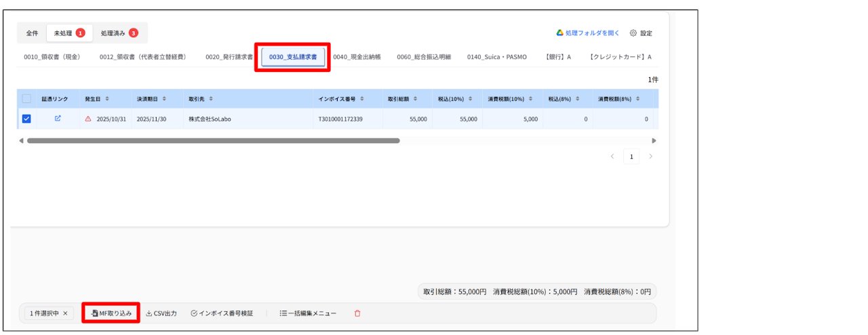This screenshot has height=335, width=868.
Task: Click the table scrollbar left arrow
Action: (x=21, y=141)
